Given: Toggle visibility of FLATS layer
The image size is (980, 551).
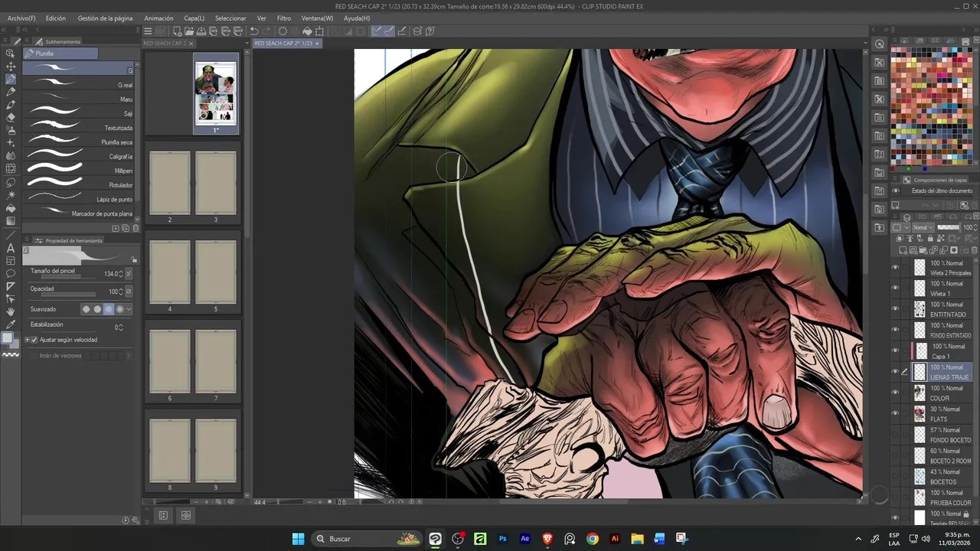Looking at the screenshot, I should pyautogui.click(x=895, y=413).
